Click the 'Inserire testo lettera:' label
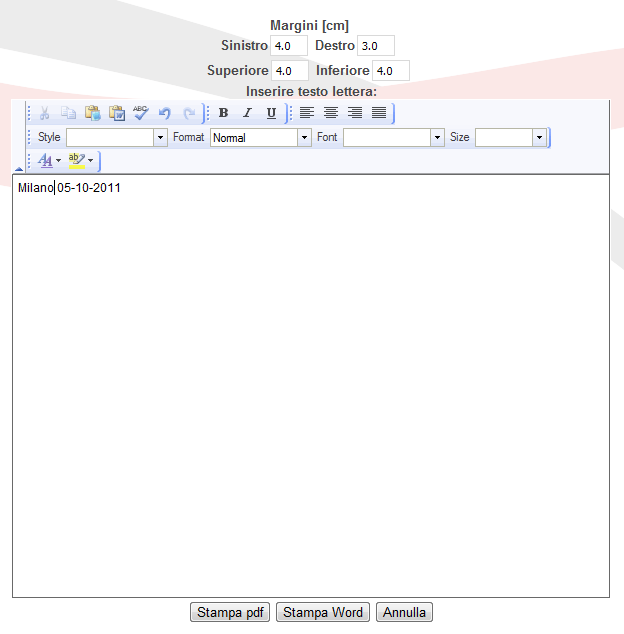The width and height of the screenshot is (624, 634). pos(311,91)
